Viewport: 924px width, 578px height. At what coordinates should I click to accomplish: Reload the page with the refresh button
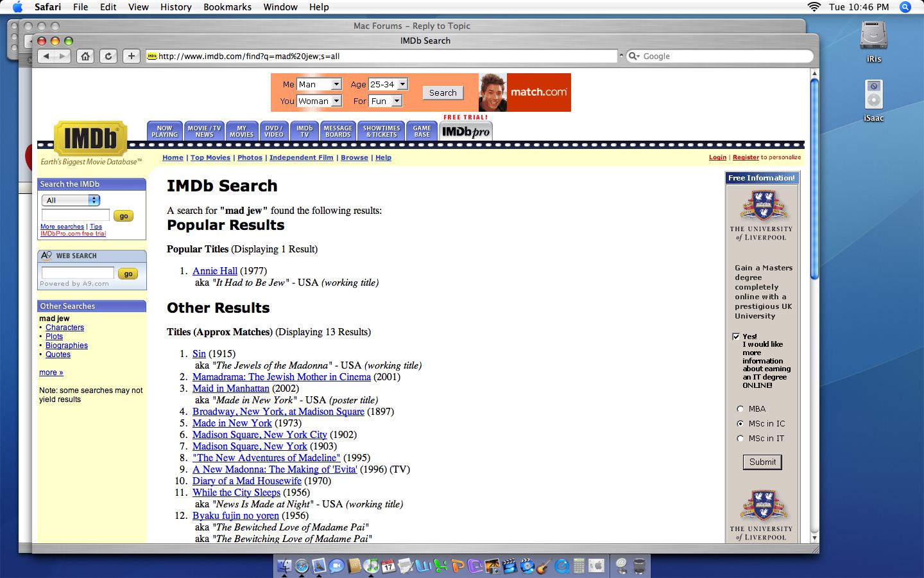(108, 56)
